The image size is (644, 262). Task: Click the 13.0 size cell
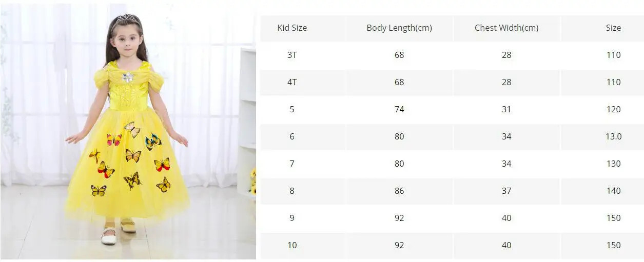coord(613,136)
